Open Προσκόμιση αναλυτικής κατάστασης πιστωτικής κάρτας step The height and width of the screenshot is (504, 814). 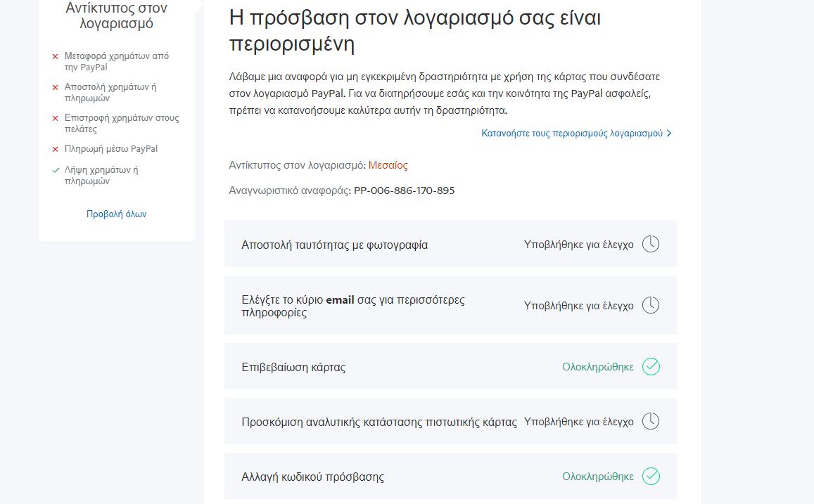[450, 421]
